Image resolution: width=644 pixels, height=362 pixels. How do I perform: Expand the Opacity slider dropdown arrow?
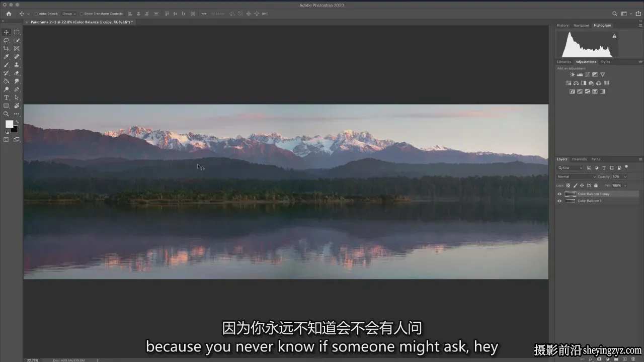pos(625,177)
